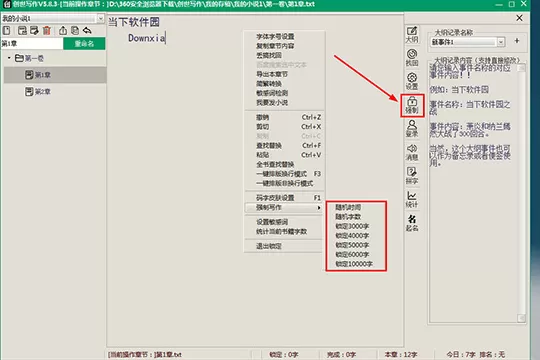Click the outline content vertical scrollbar

pos(522,193)
